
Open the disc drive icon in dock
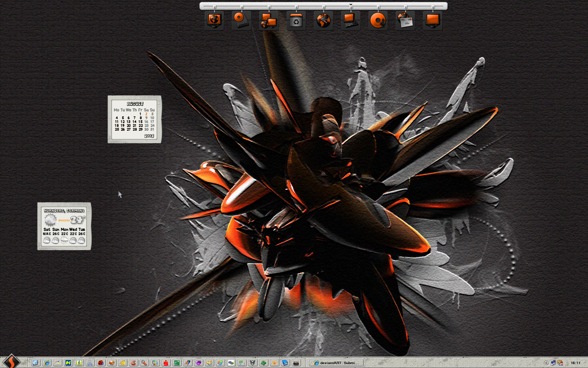[241, 20]
